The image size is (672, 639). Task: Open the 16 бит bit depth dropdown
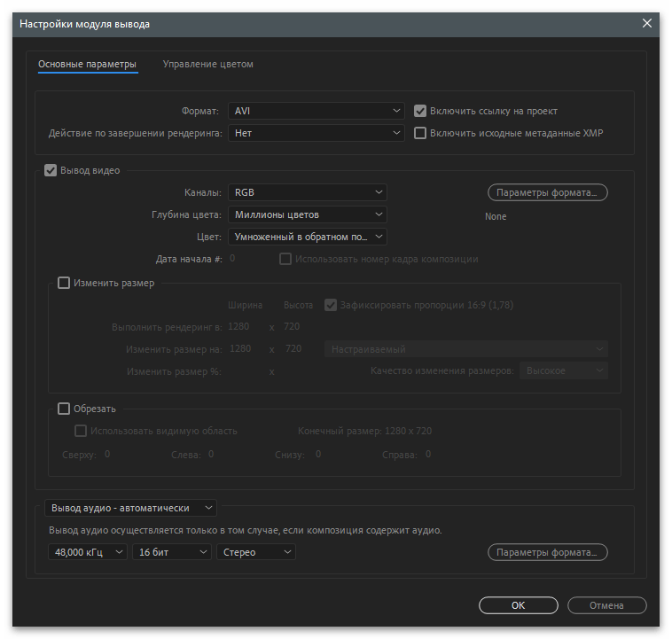pos(172,552)
